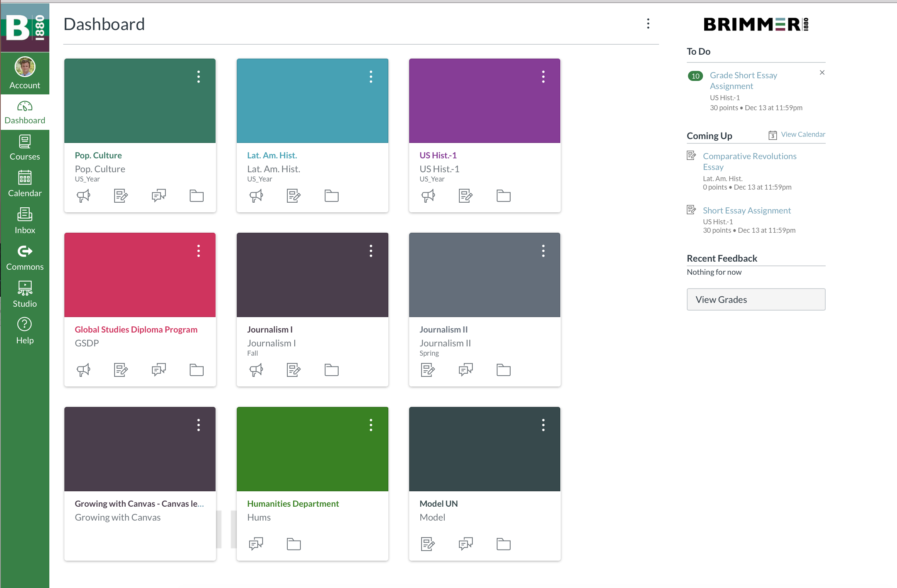Open Pop. Culture files folder icon
The image size is (897, 588).
click(x=197, y=196)
